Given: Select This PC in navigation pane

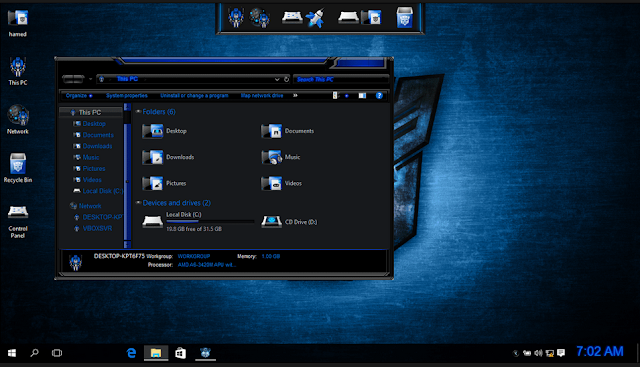Looking at the screenshot, I should (91, 112).
